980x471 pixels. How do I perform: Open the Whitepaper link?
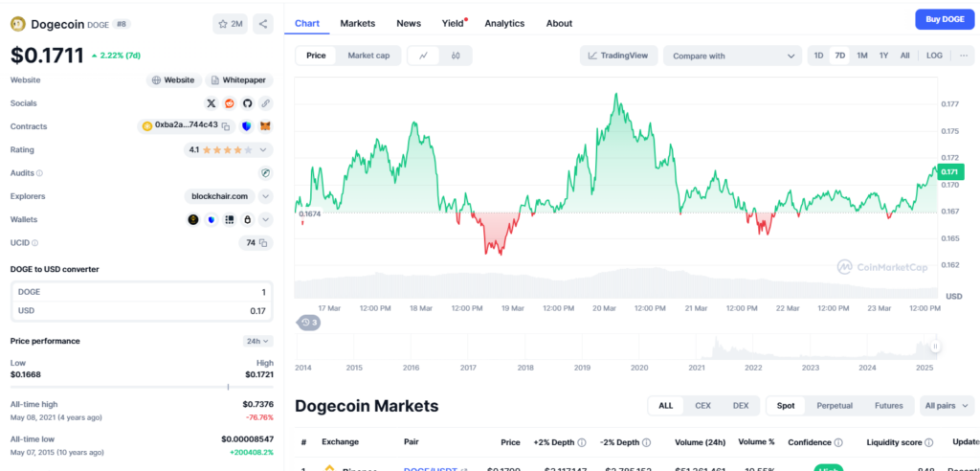coord(236,80)
